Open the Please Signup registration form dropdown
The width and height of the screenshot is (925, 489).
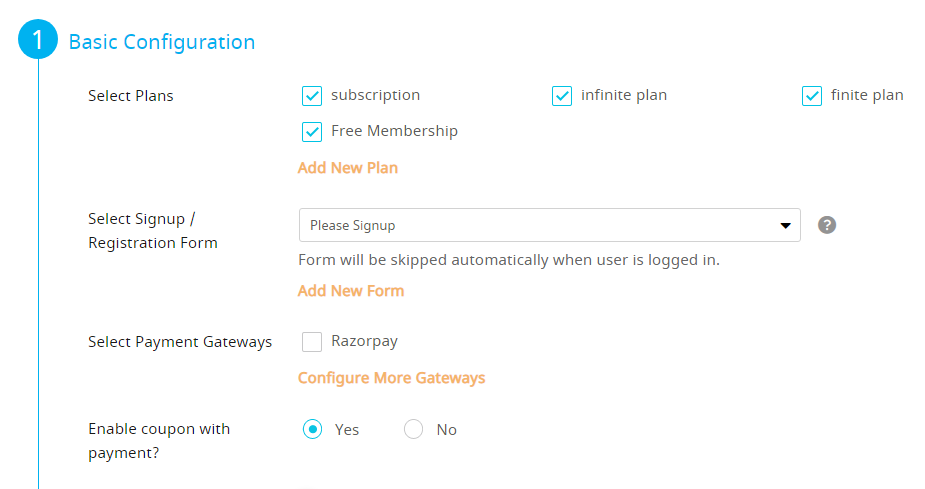(549, 225)
